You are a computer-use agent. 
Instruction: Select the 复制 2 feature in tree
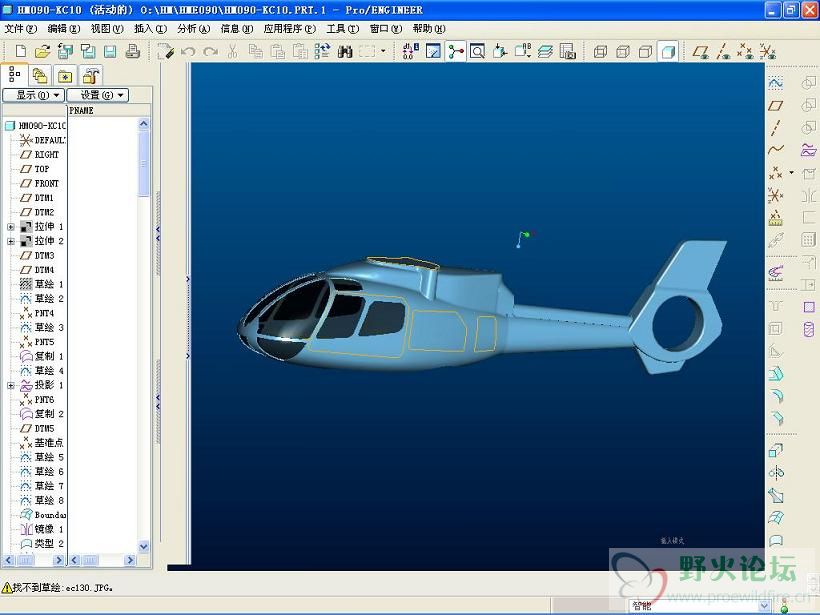tap(42, 414)
